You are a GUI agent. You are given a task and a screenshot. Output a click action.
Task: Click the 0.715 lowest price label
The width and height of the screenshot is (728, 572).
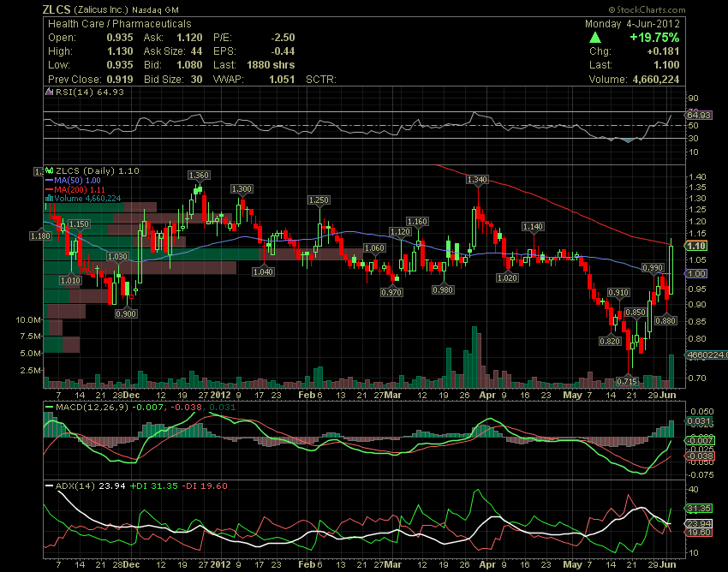(x=627, y=381)
